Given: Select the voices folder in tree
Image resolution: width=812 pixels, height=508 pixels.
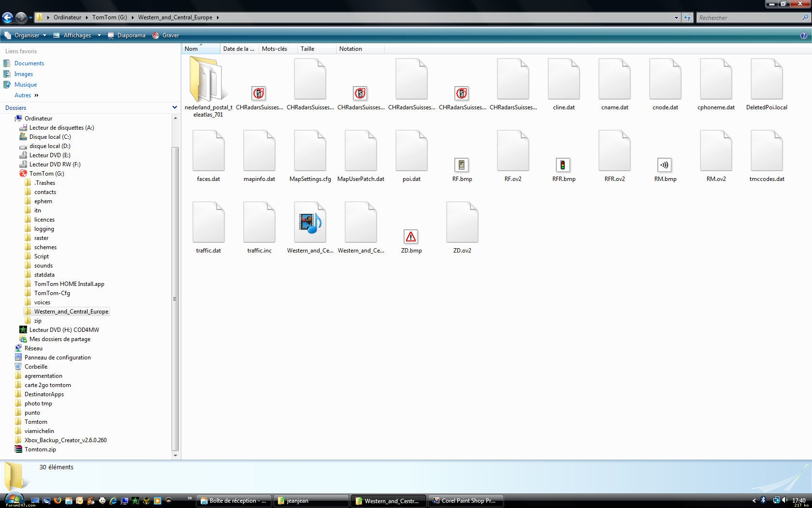Looking at the screenshot, I should 42,302.
